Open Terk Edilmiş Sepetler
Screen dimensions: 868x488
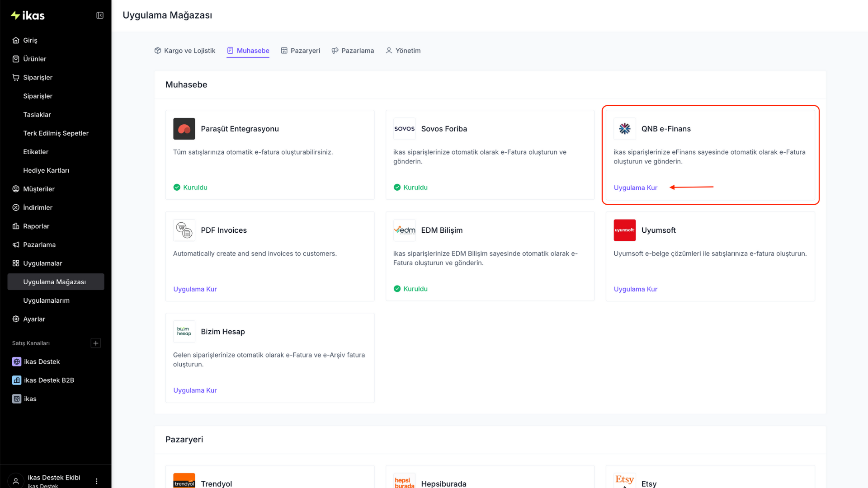tap(56, 133)
